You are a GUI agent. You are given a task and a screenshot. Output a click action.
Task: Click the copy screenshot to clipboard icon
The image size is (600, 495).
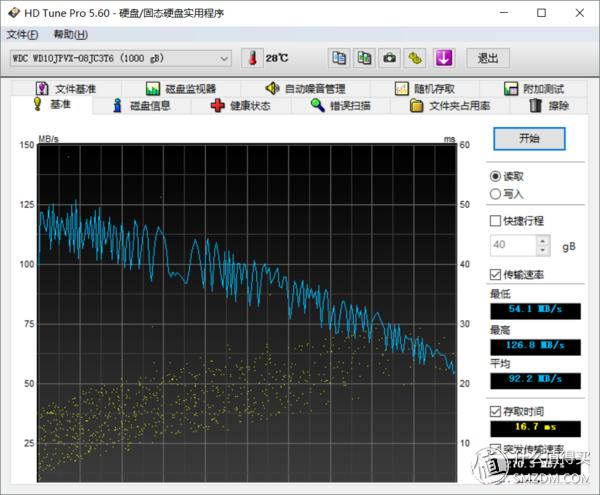pos(365,58)
